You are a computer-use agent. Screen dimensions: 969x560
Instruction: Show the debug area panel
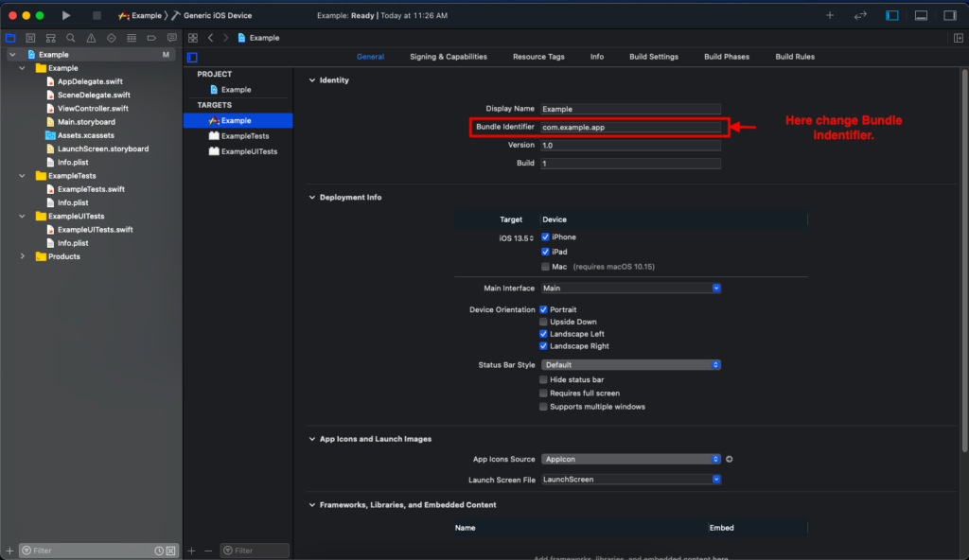[921, 15]
